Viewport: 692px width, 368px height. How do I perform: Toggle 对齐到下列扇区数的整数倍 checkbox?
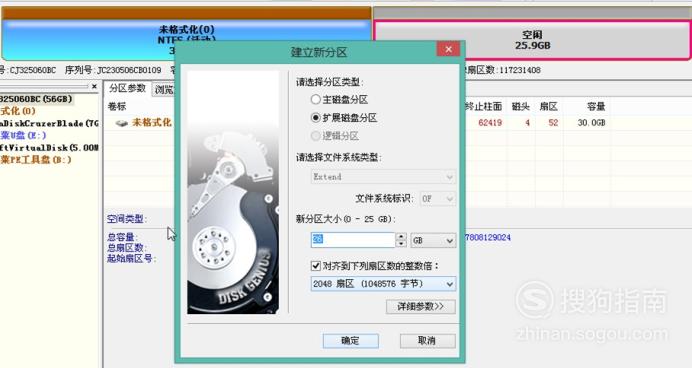click(316, 266)
